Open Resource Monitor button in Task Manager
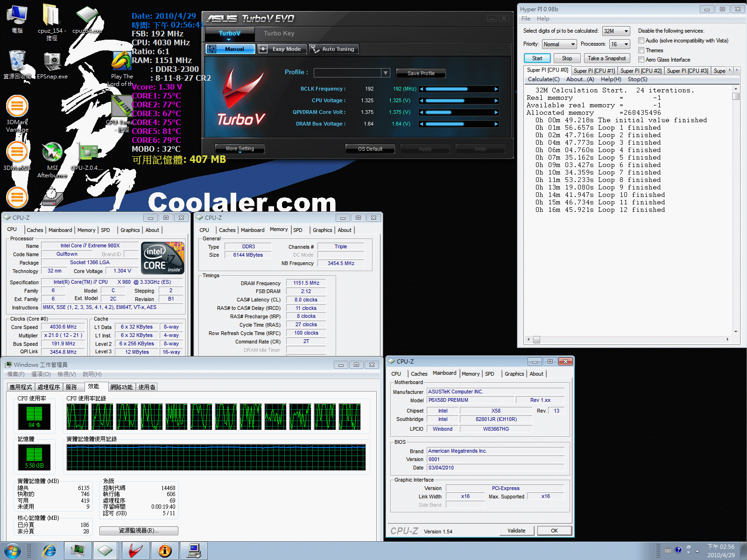This screenshot has width=747, height=560. pos(139,531)
